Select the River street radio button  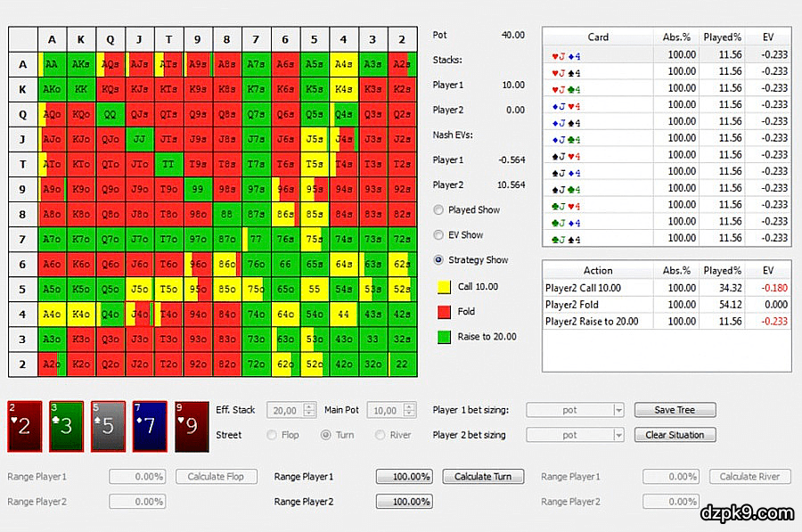pos(381,435)
